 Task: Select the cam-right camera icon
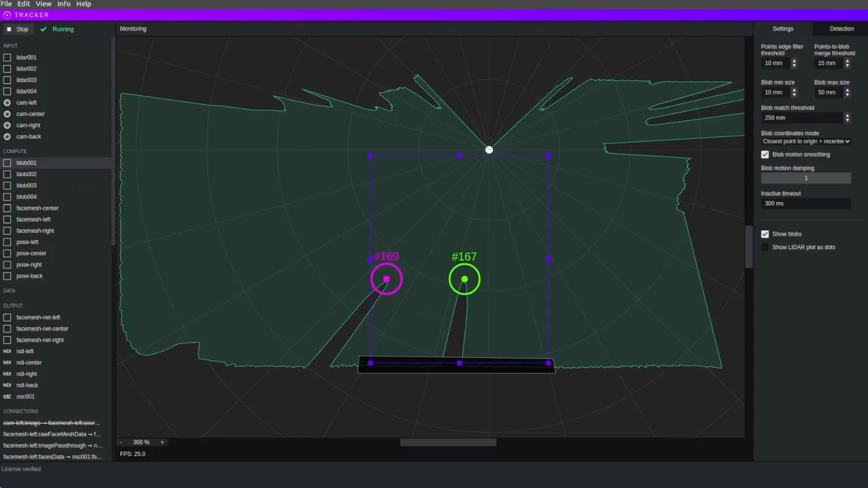7,125
